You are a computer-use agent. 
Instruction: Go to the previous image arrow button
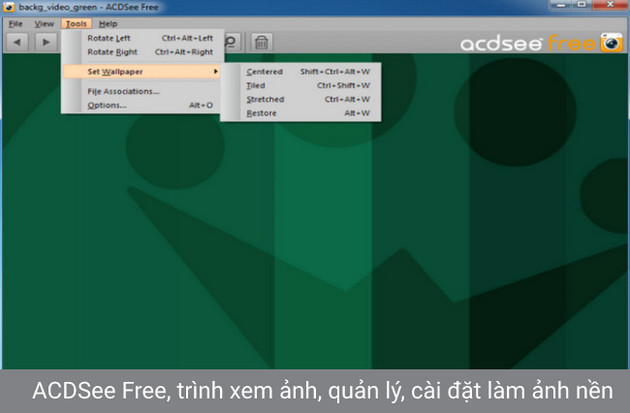point(17,42)
